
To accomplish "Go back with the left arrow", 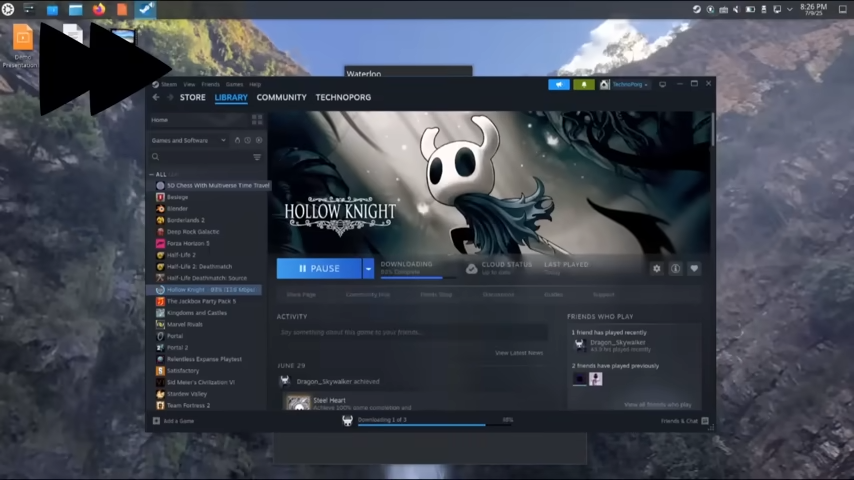I will coord(156,98).
